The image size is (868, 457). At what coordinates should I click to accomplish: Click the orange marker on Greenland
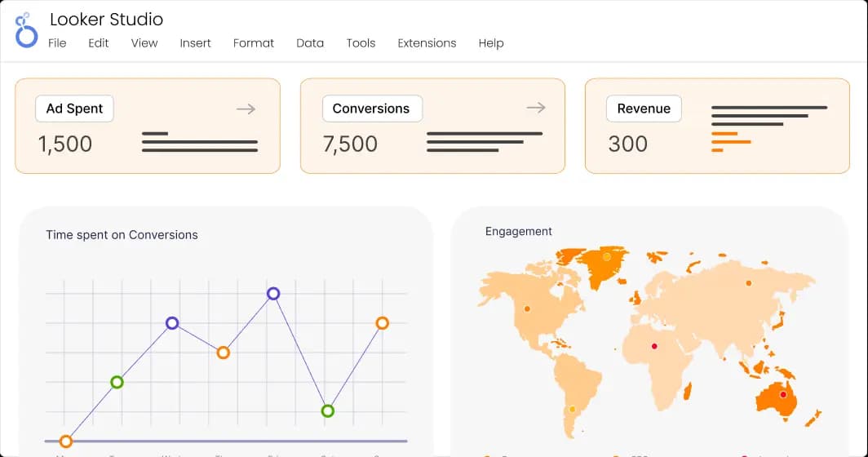[607, 256]
